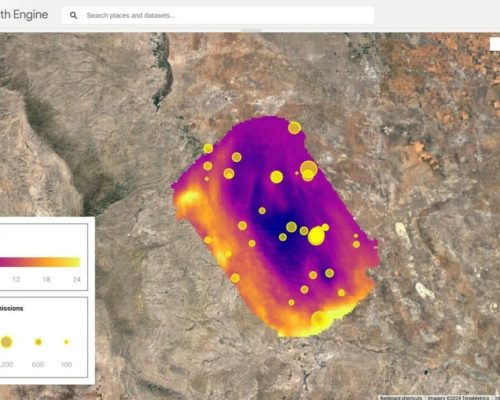Viewport: 500px width, 400px height.
Task: Select the large marker in the bottom yellow zone
Action: (x=319, y=319)
